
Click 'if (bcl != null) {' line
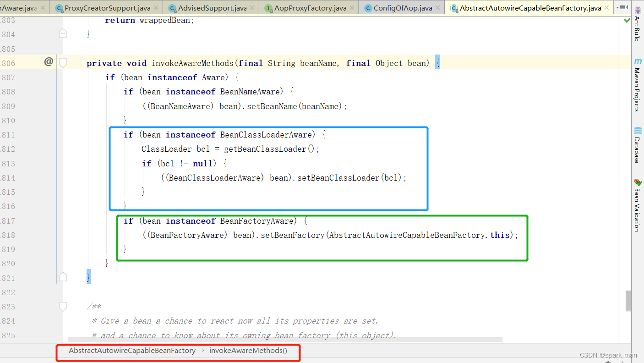(184, 164)
